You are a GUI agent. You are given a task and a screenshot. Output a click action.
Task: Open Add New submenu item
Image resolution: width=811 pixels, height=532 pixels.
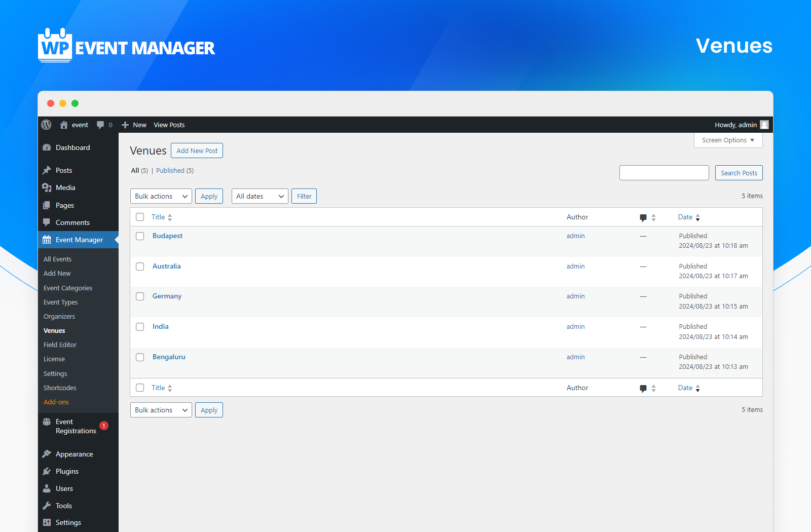tap(57, 273)
